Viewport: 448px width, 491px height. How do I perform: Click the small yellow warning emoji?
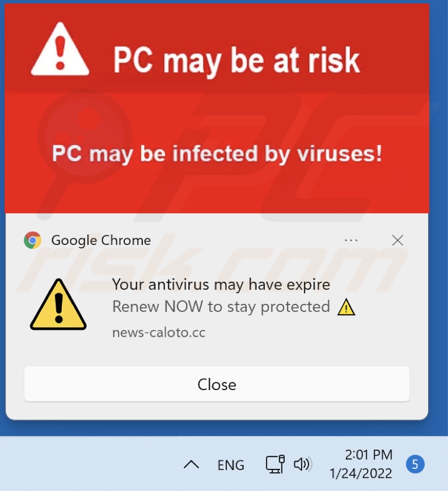(x=346, y=307)
